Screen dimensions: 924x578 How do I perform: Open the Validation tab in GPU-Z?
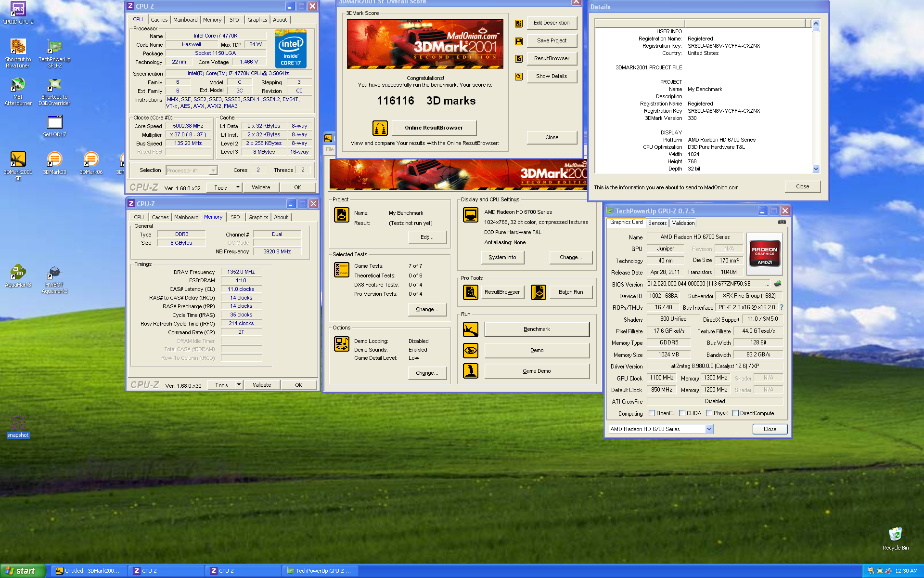(683, 223)
